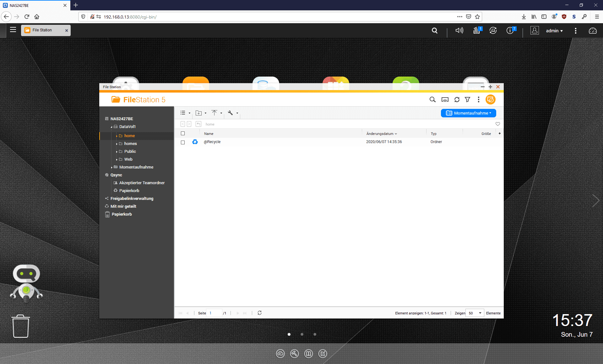The image size is (603, 364).
Task: Expand the Public folder in sidebar
Action: tap(117, 151)
